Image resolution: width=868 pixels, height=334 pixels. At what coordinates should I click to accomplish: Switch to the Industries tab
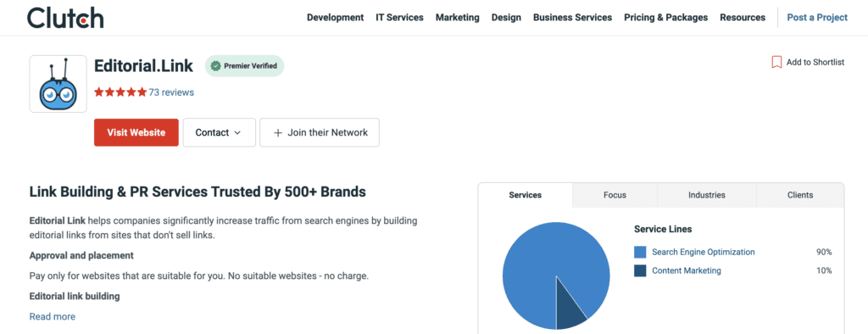click(x=707, y=195)
